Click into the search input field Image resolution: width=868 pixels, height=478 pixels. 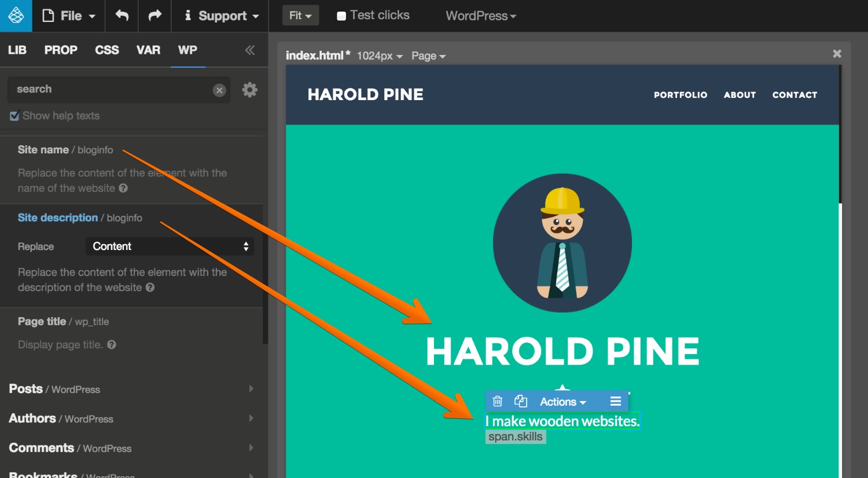click(x=110, y=90)
